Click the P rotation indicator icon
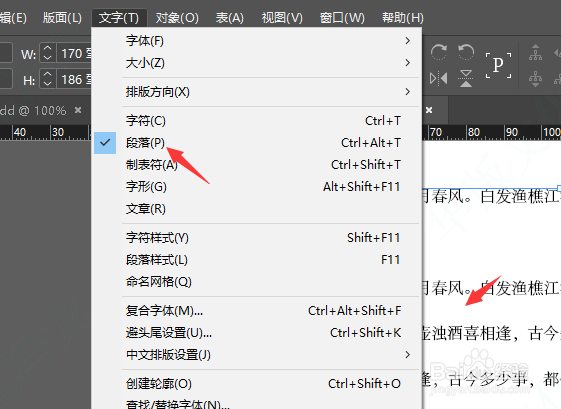The width and height of the screenshot is (561, 409). pos(498,65)
